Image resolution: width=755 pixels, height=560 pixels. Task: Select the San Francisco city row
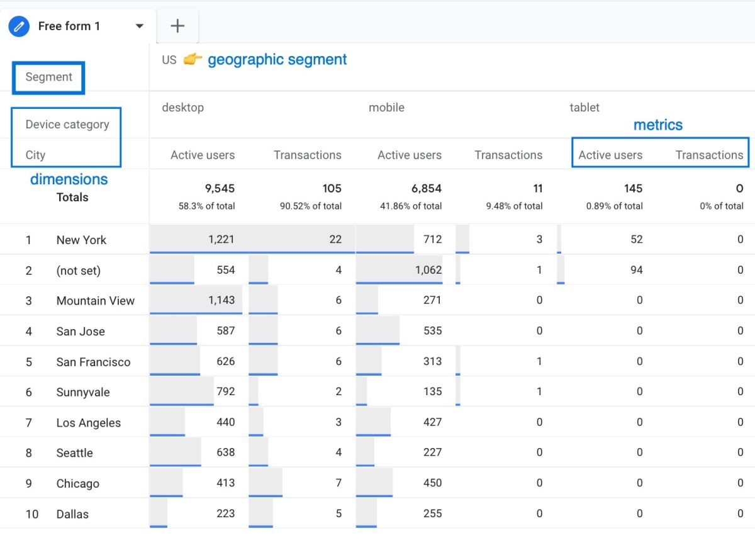tap(93, 362)
